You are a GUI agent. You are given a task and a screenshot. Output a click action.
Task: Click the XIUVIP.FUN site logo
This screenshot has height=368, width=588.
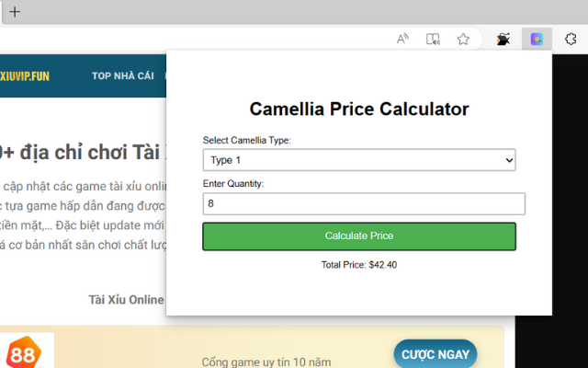26,75
